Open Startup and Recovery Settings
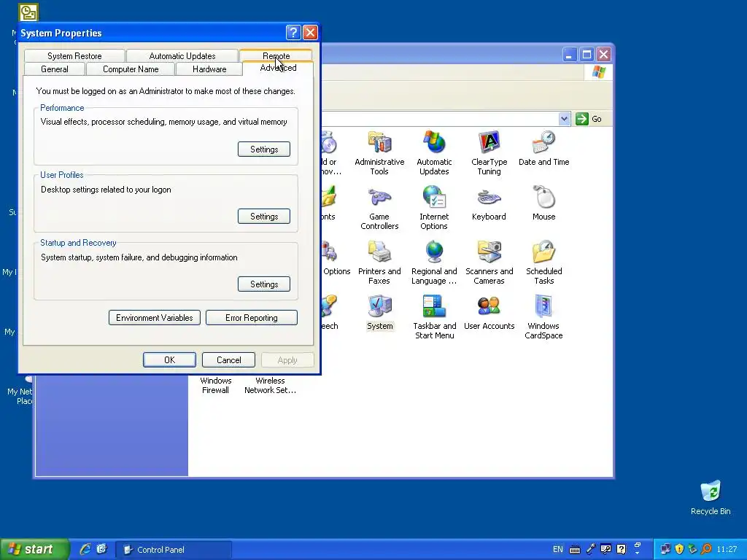This screenshot has height=560, width=747. (264, 284)
